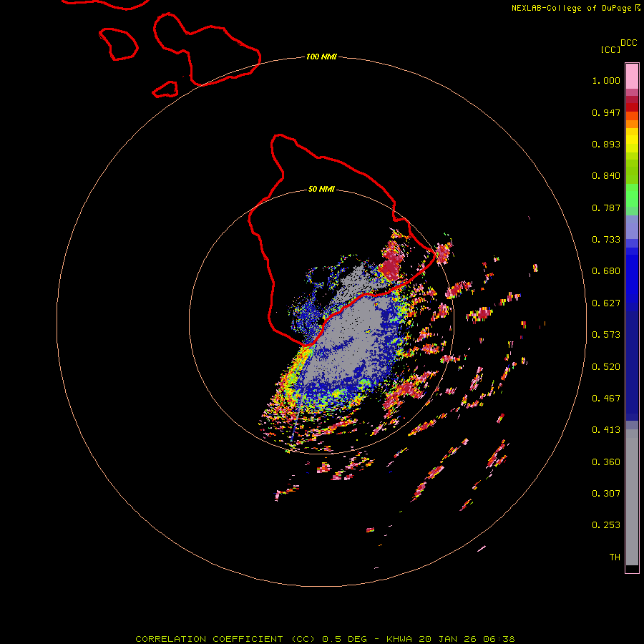Select the 0.680 legend value
The height and width of the screenshot is (644, 644).
coord(606,271)
